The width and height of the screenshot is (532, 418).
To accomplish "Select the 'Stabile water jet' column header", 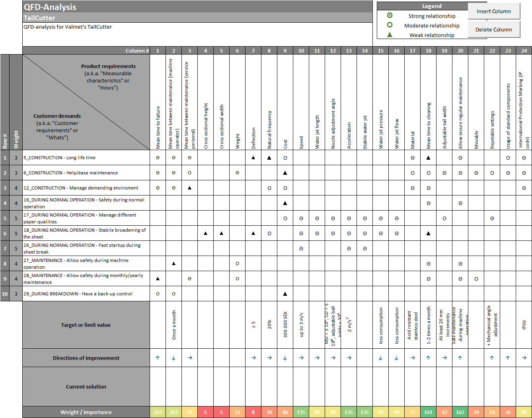I will (x=364, y=102).
